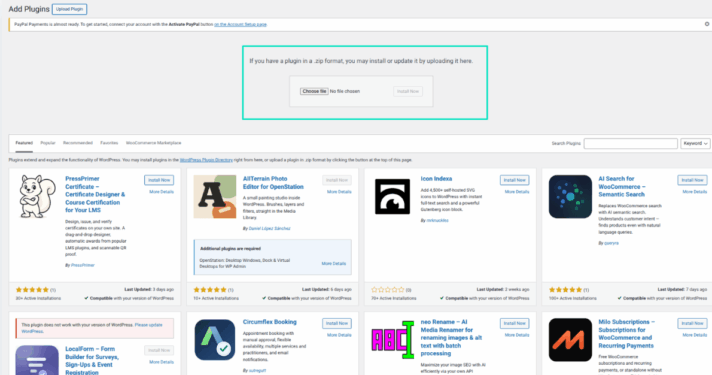Open neo Rename AI Media Renamer title
The height and width of the screenshot is (375, 712).
tap(451, 337)
